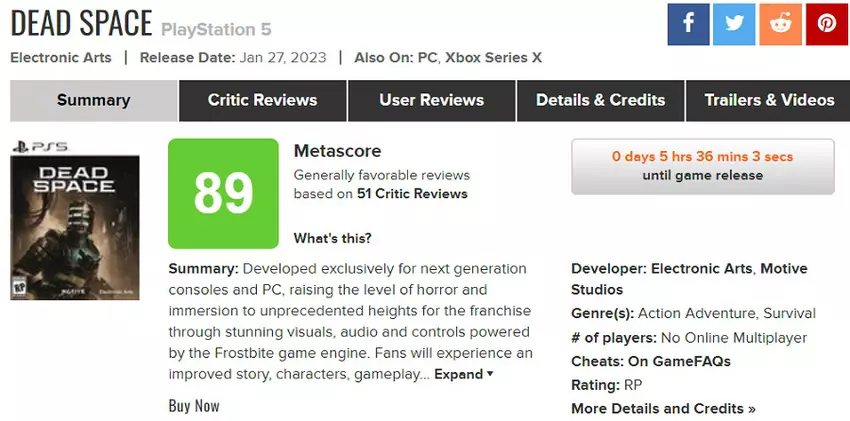850x421 pixels.
Task: Open the On GameFAQs cheats link
Action: (679, 361)
